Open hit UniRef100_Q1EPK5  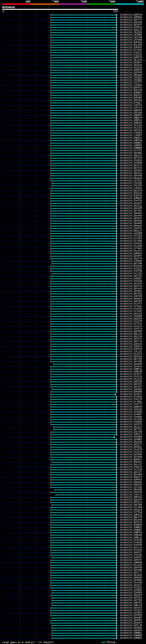tap(131, 70)
